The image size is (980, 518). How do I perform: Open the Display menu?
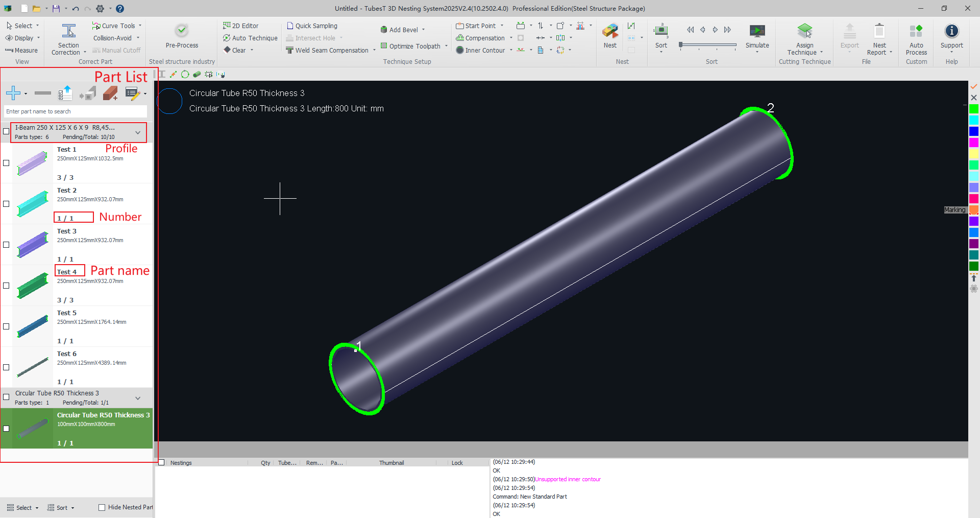(x=22, y=38)
